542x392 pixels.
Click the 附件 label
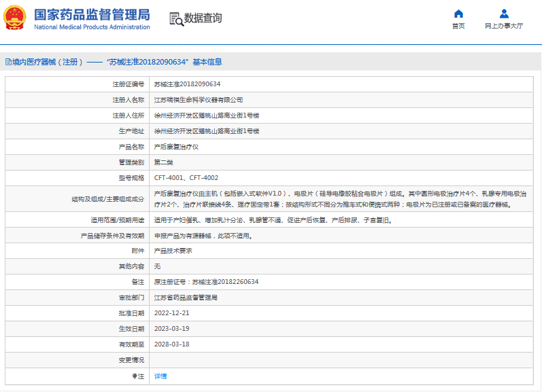(x=137, y=251)
